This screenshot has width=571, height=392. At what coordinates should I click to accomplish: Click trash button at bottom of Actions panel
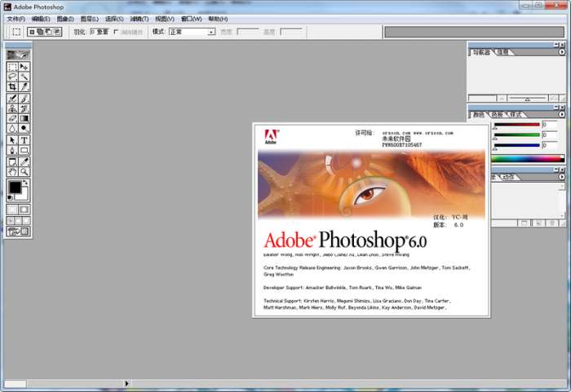click(x=552, y=223)
